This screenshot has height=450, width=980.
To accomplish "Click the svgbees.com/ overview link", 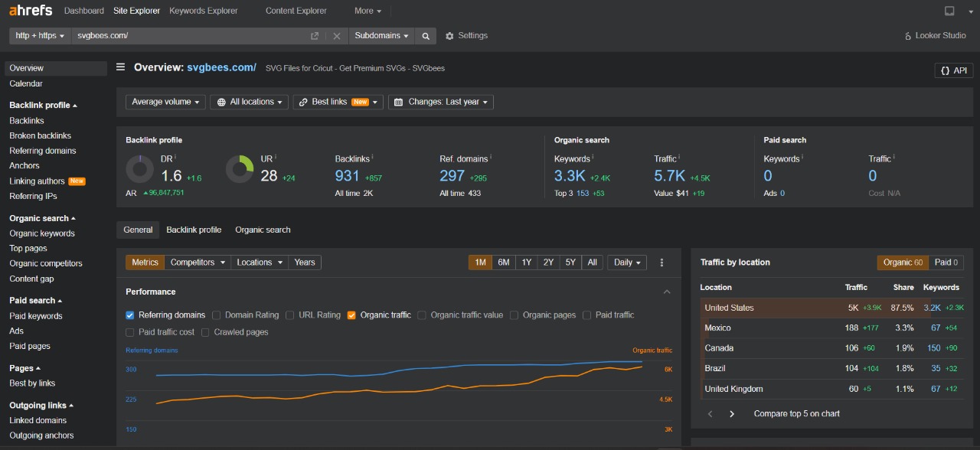I will click(x=221, y=67).
